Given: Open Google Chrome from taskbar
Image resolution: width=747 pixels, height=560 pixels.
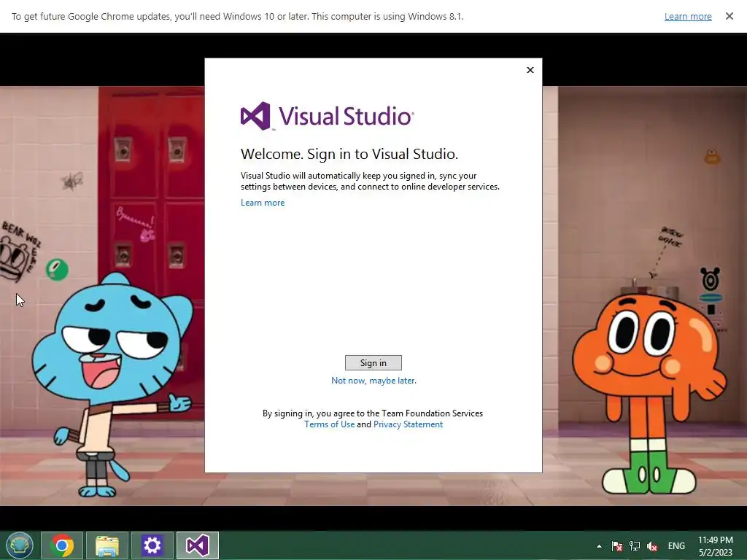Looking at the screenshot, I should click(x=62, y=545).
